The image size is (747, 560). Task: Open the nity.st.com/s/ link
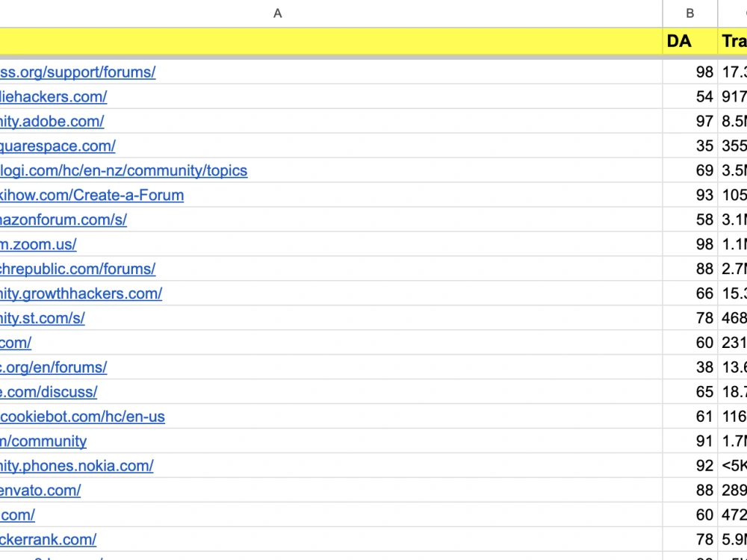pos(43,318)
